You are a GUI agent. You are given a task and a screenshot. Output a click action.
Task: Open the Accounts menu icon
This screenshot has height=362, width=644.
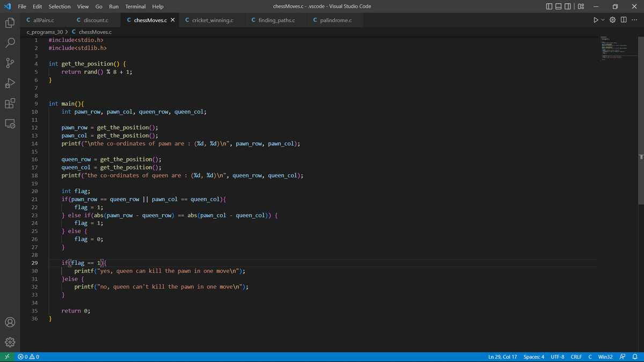[x=10, y=322]
